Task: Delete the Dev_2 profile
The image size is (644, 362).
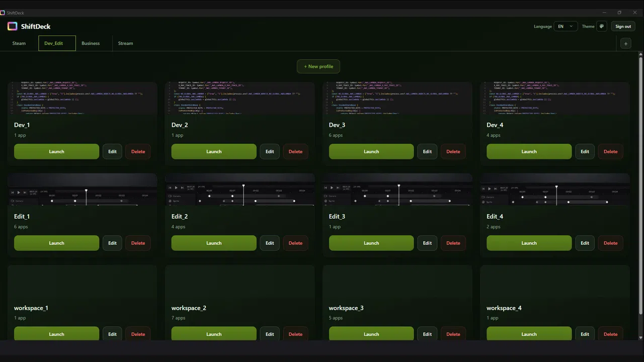Action: (x=295, y=151)
